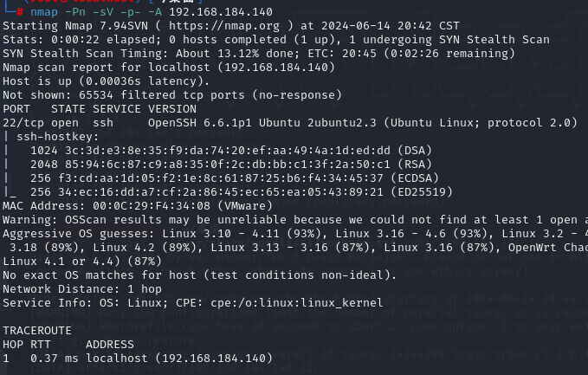Click the -A flag in the command line

click(155, 12)
